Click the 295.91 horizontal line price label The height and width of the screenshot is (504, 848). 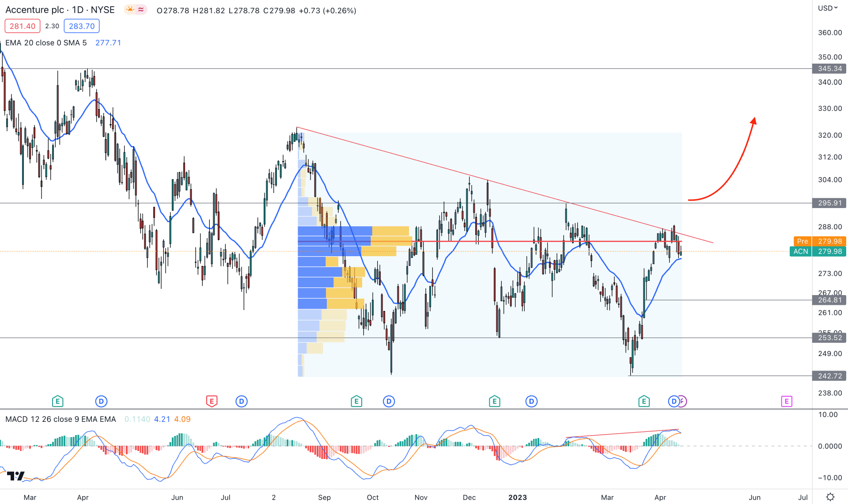(829, 203)
